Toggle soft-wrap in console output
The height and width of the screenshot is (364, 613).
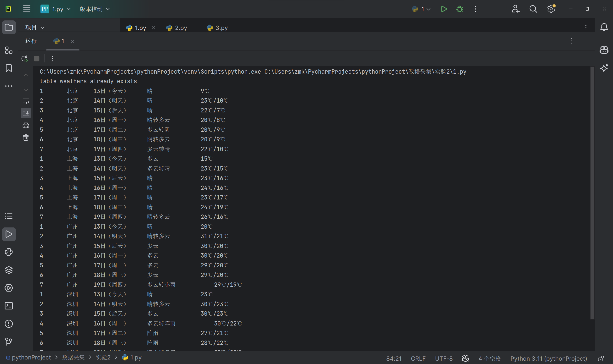pyautogui.click(x=26, y=101)
